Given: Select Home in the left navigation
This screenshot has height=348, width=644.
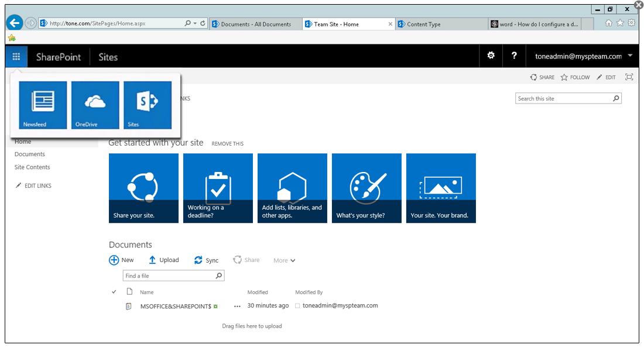Looking at the screenshot, I should pos(23,142).
